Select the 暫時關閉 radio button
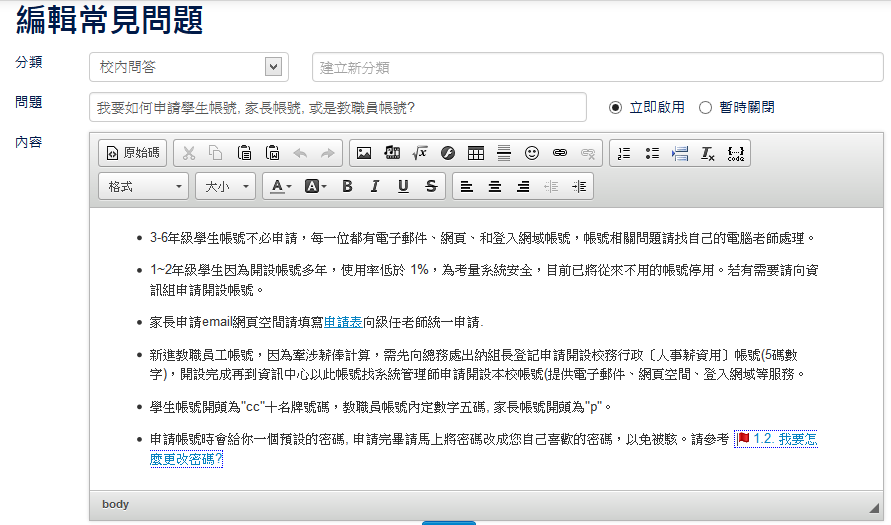Screen dimensions: 891x525 [x=706, y=107]
